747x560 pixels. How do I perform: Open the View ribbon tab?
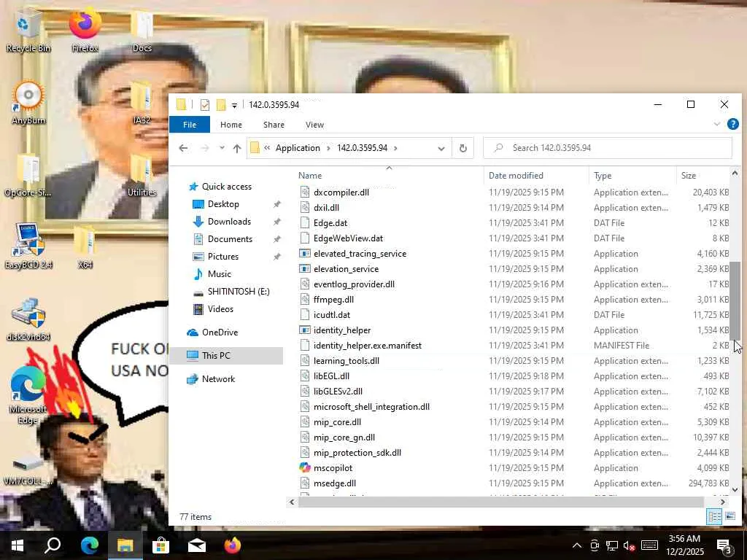314,124
